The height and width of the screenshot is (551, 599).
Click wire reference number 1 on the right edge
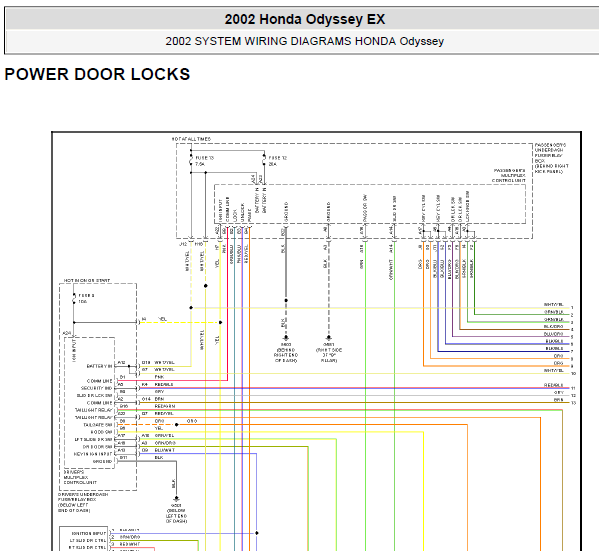tap(572, 308)
